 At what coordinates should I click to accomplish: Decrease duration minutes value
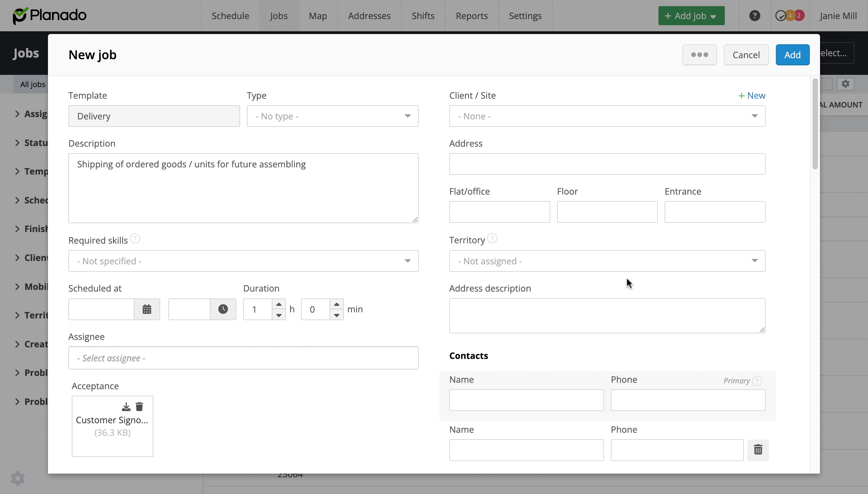(x=336, y=315)
